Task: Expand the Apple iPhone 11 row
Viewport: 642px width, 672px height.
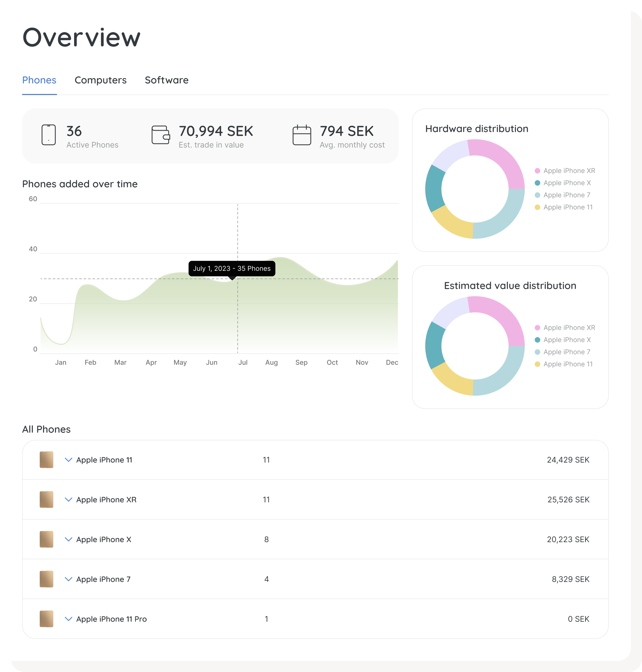Action: click(69, 460)
